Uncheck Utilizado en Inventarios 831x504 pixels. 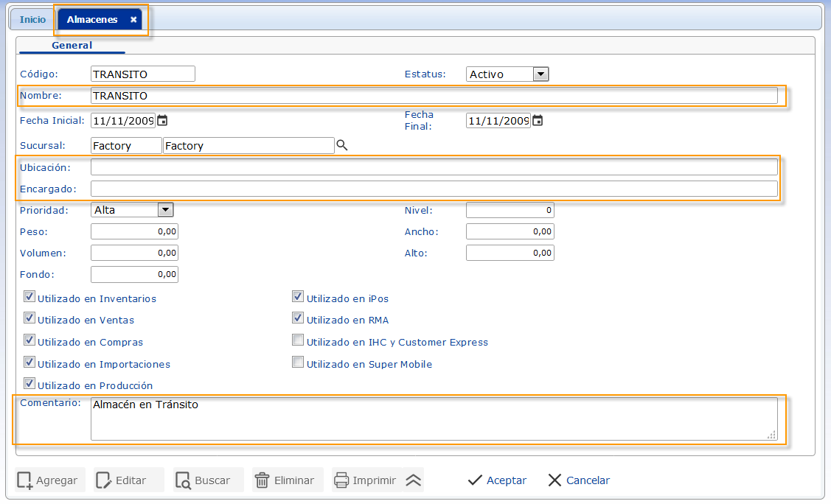pos(29,297)
